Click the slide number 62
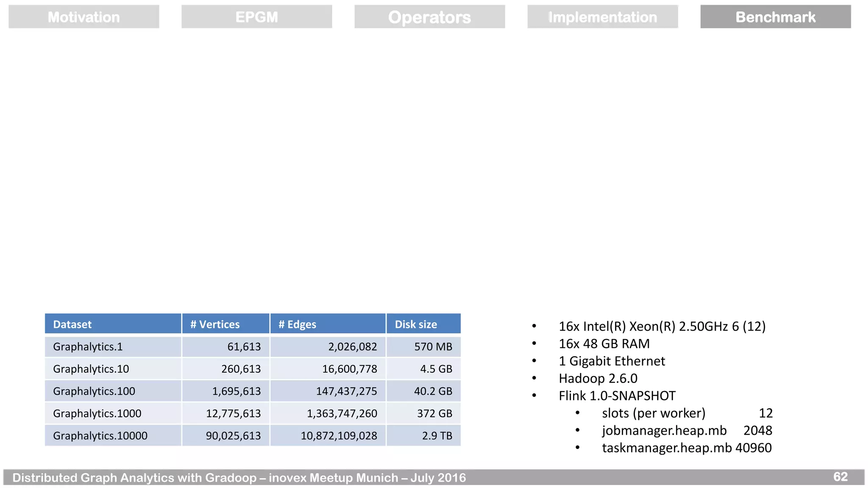Image resolution: width=868 pixels, height=488 pixels. tap(840, 477)
